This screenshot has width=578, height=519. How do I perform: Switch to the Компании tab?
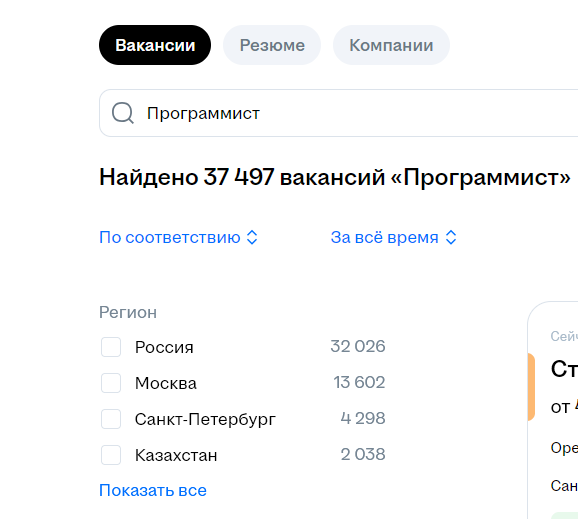click(391, 45)
